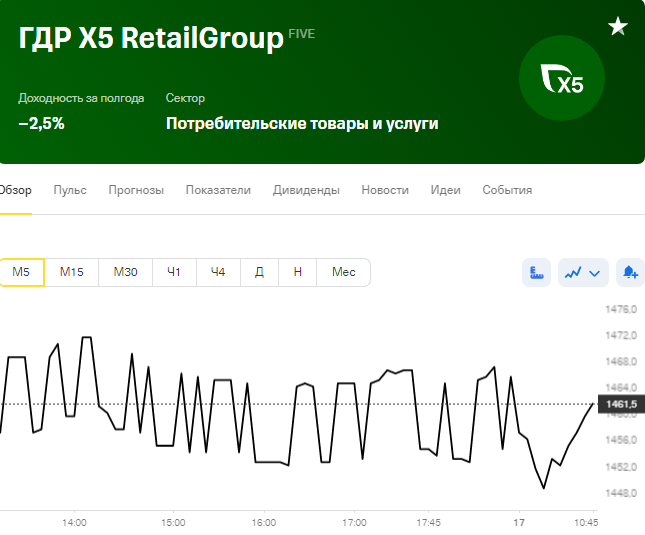
Task: Select the M5 timeframe
Action: (21, 272)
